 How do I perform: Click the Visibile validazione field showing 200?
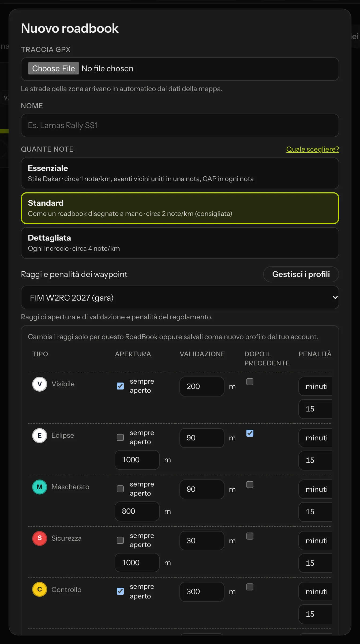point(202,386)
